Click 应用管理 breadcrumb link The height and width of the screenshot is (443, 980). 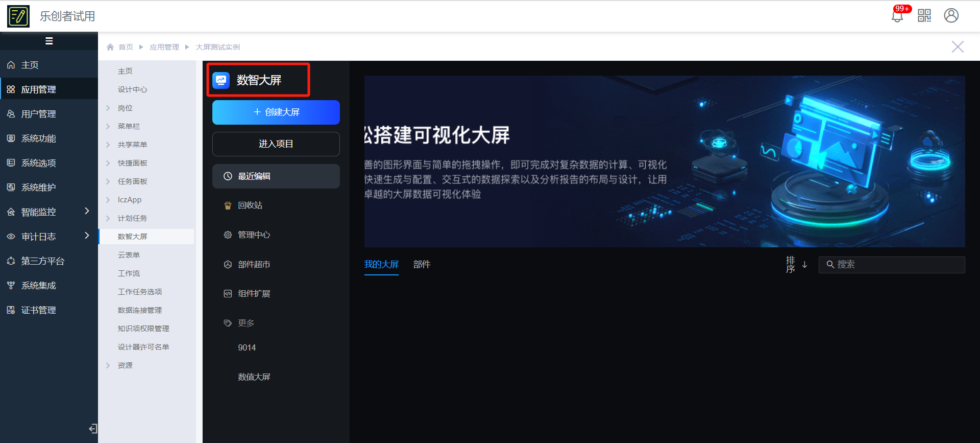click(x=164, y=47)
